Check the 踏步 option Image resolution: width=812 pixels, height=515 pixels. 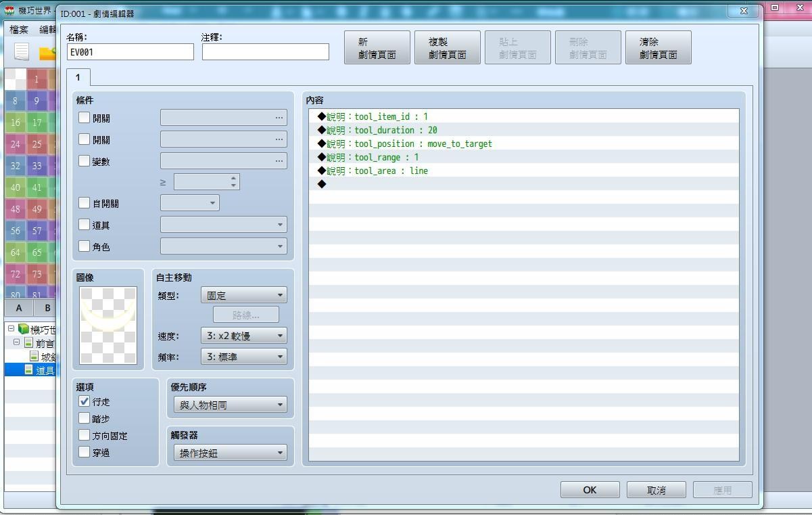pos(84,418)
